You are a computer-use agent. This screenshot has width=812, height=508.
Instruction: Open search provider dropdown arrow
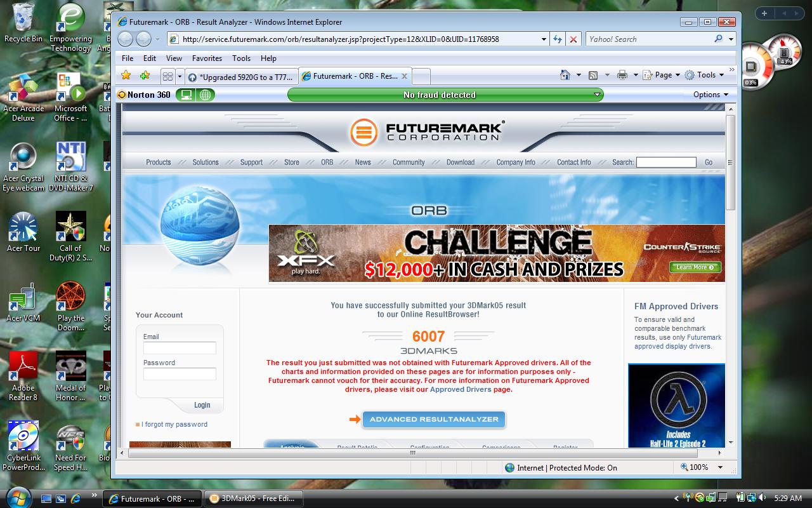tap(731, 39)
